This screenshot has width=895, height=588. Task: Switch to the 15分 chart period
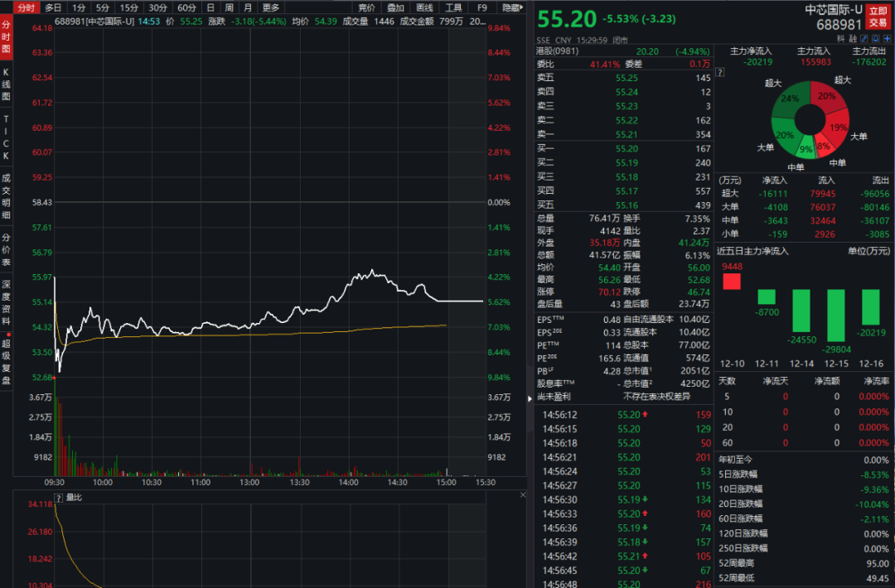[x=129, y=7]
